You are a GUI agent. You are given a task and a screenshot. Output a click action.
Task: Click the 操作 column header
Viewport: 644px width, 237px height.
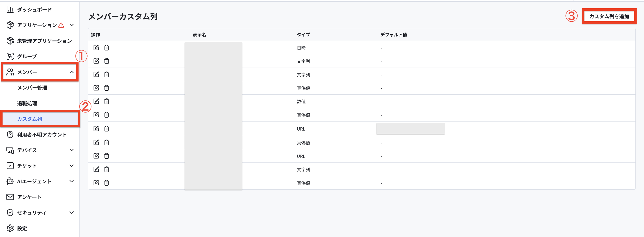pyautogui.click(x=95, y=34)
